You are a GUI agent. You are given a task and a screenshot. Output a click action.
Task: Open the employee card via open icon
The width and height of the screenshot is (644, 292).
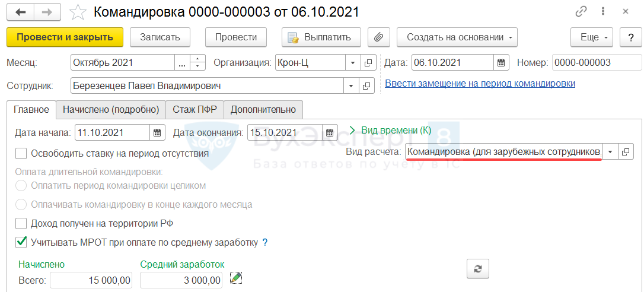click(x=368, y=86)
